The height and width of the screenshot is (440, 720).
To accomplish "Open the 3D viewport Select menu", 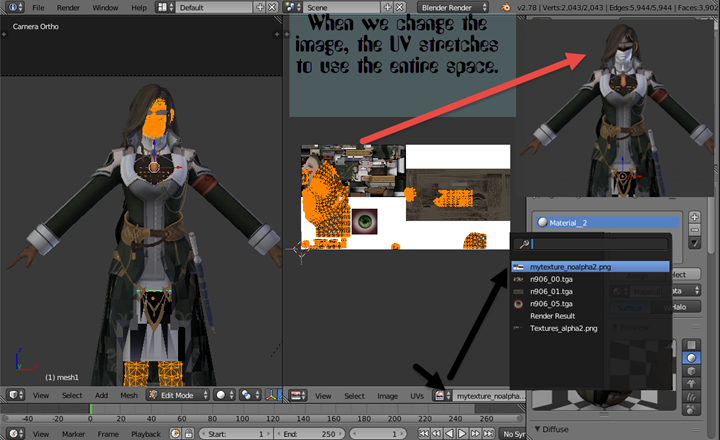I will (x=72, y=395).
